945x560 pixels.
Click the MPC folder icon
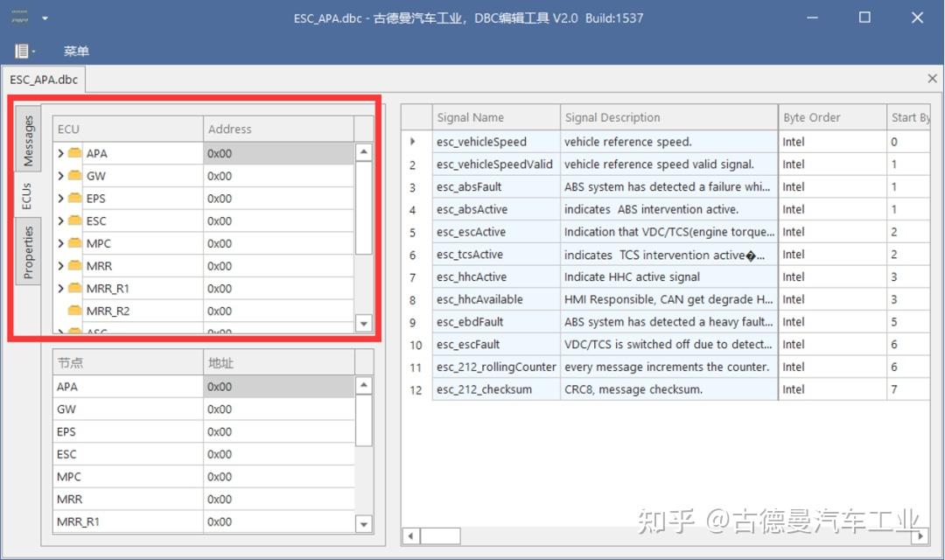(x=73, y=243)
